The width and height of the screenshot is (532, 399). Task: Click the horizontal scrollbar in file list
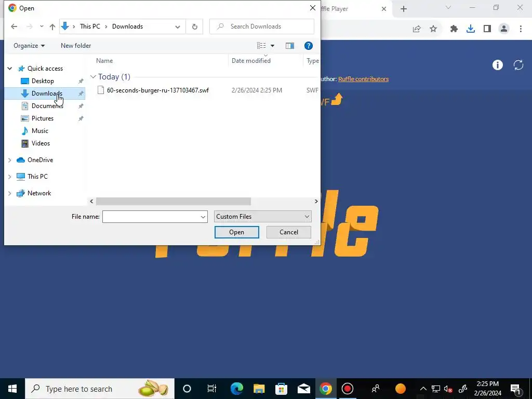174,201
